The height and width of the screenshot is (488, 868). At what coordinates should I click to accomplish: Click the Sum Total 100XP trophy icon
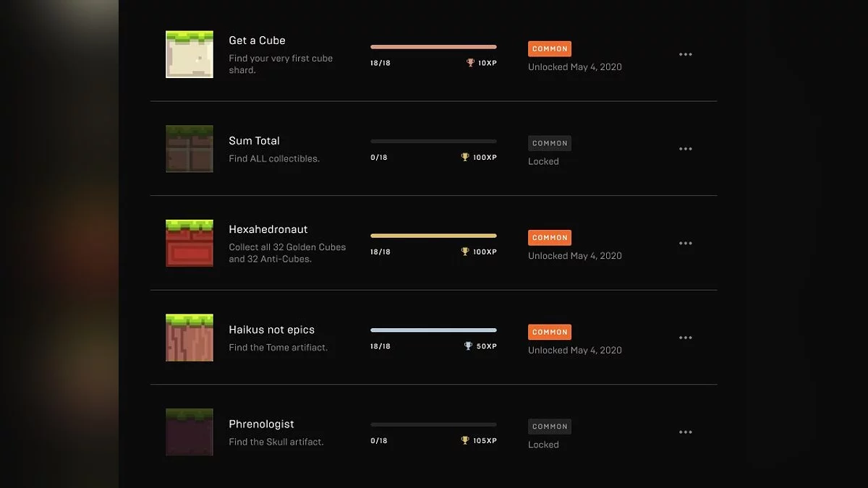465,157
